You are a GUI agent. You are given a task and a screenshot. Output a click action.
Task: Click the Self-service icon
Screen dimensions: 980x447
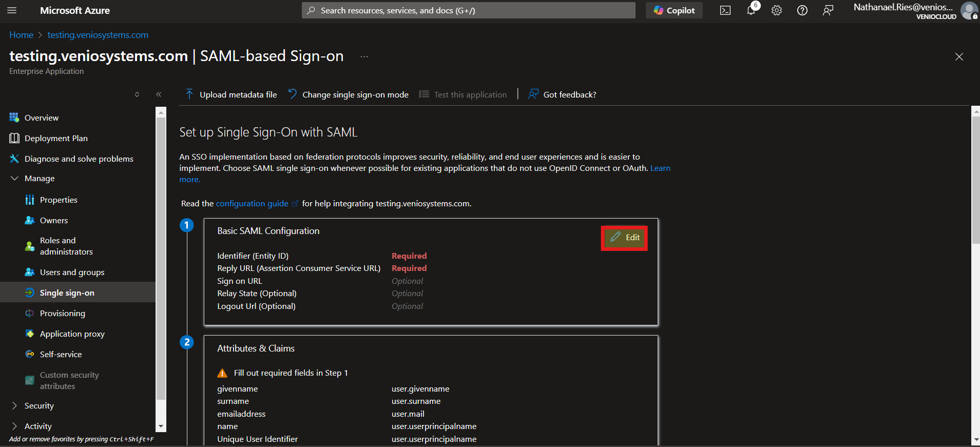pyautogui.click(x=30, y=354)
